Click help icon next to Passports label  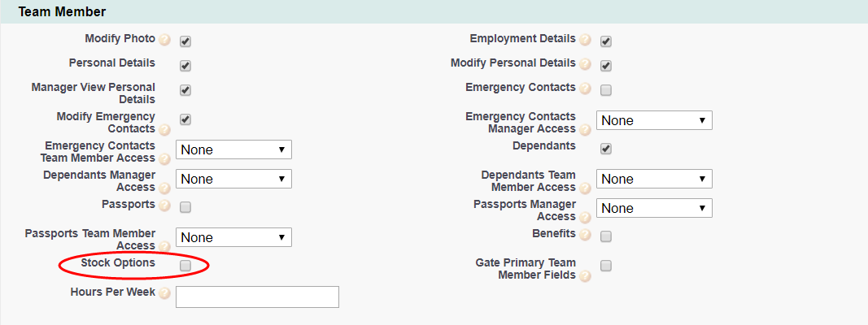click(x=164, y=206)
